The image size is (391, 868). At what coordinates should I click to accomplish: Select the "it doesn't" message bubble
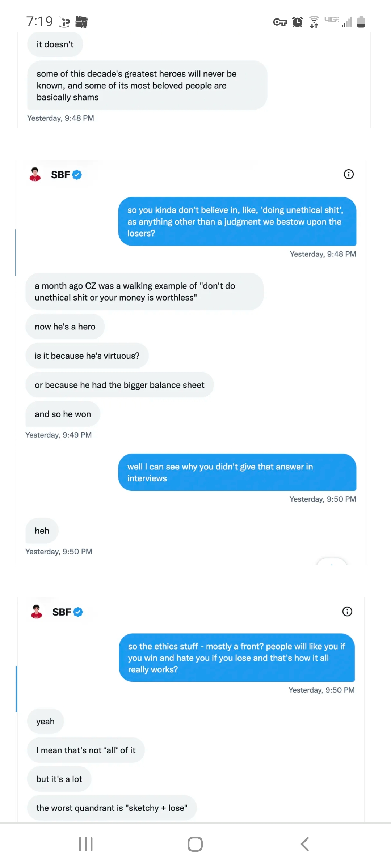(x=55, y=44)
